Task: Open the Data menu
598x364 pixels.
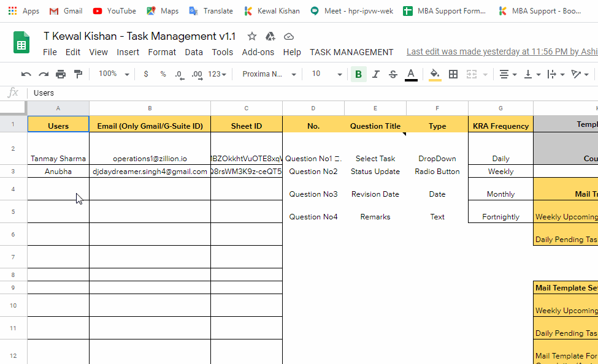Action: tap(194, 52)
